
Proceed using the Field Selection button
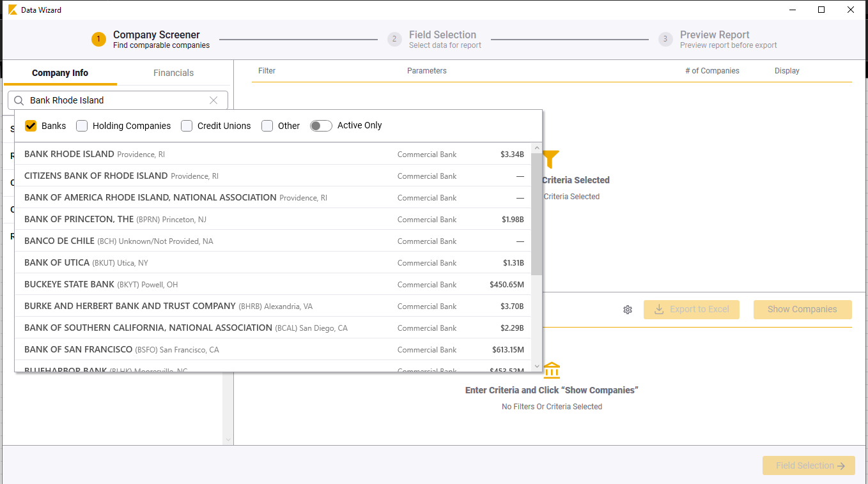[809, 465]
